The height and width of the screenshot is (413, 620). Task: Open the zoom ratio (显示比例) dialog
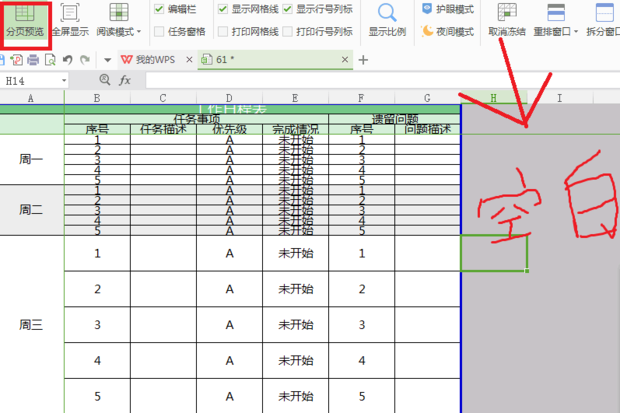click(x=387, y=21)
